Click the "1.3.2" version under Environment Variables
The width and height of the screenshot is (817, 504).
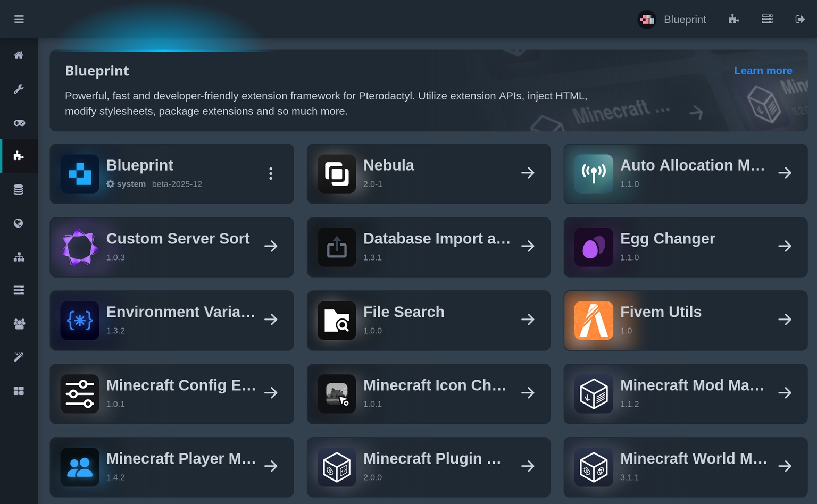pyautogui.click(x=115, y=331)
